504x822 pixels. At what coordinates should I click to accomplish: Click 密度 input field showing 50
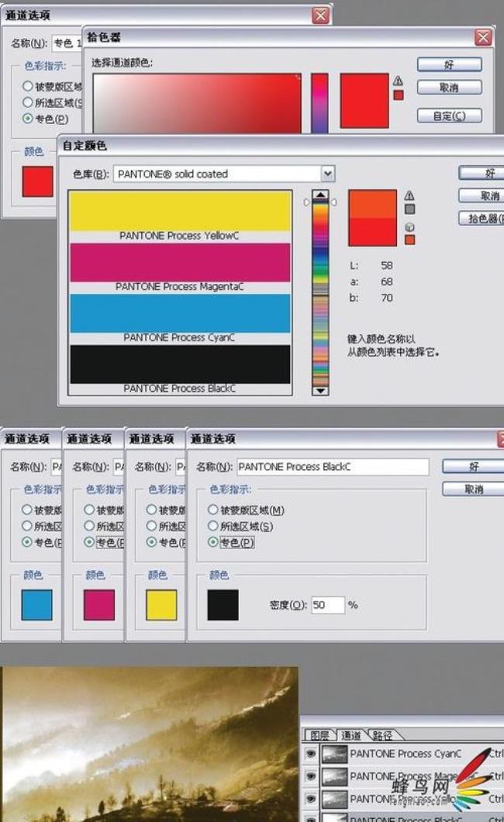click(328, 605)
